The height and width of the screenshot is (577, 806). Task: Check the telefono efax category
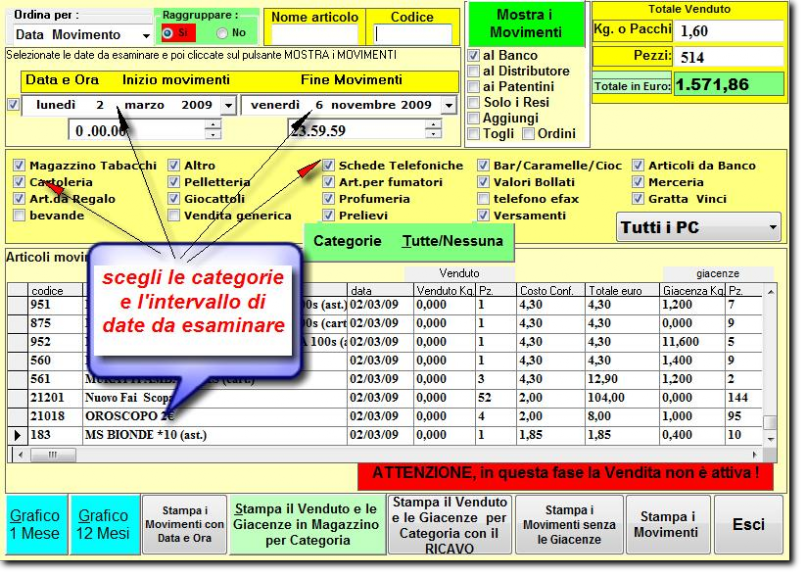click(483, 198)
